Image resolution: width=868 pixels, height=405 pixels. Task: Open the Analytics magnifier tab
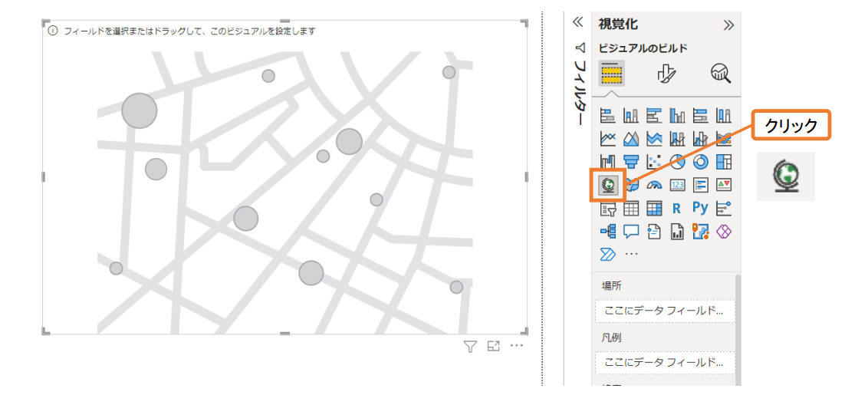point(721,73)
